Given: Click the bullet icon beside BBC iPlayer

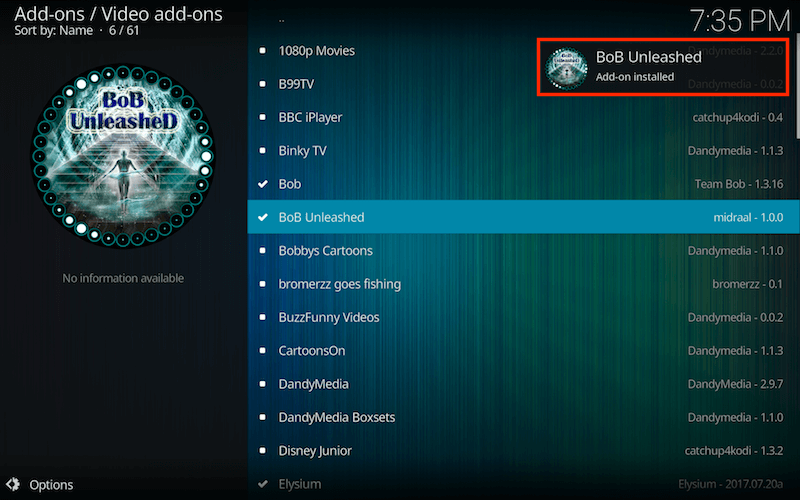Looking at the screenshot, I should pyautogui.click(x=262, y=117).
